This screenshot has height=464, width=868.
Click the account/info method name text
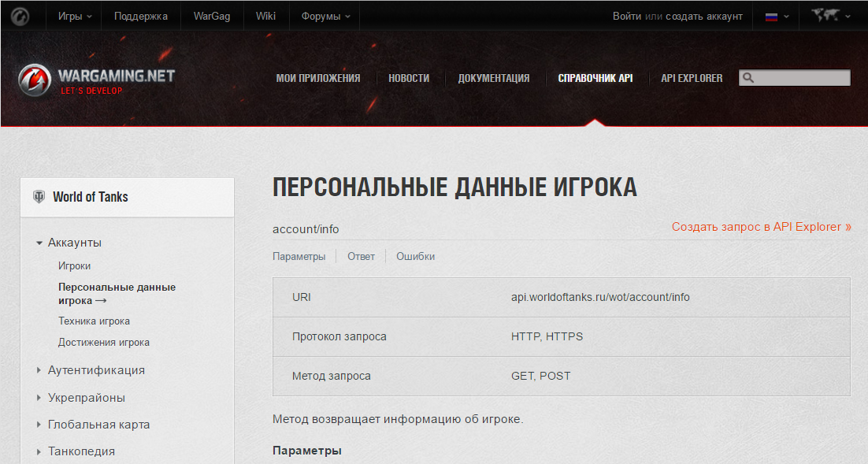tap(306, 229)
